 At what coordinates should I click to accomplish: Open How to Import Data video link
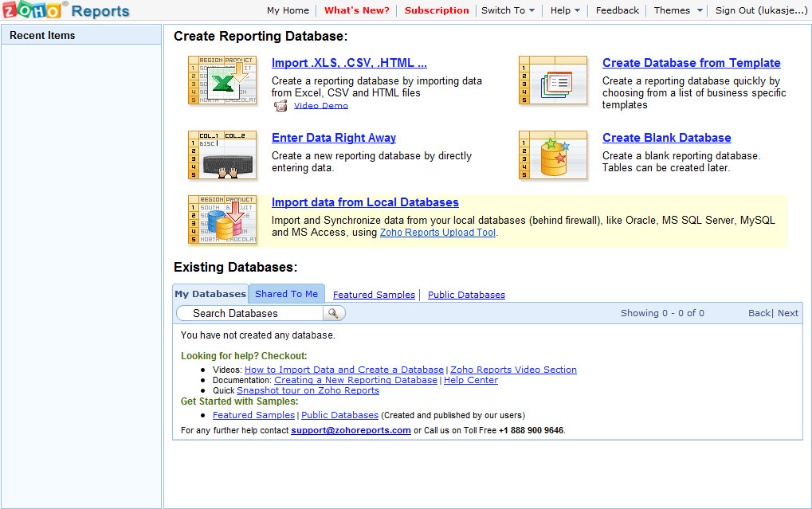[x=344, y=370]
